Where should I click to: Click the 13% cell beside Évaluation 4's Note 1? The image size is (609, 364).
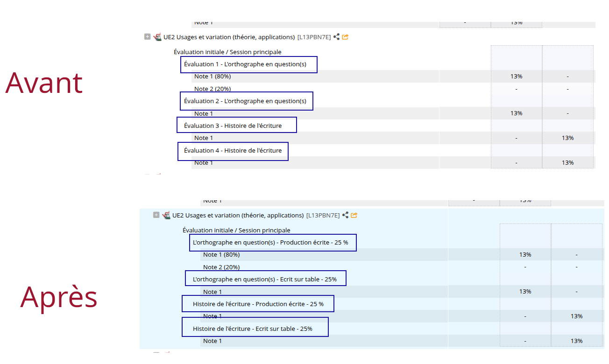(x=567, y=162)
